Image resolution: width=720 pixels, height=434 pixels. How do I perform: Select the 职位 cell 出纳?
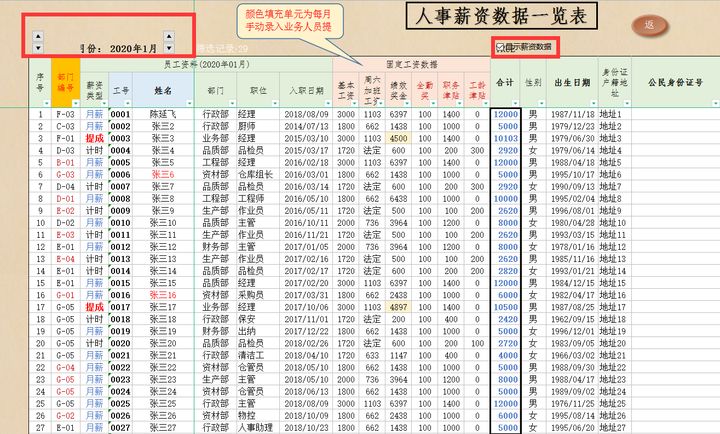point(258,331)
